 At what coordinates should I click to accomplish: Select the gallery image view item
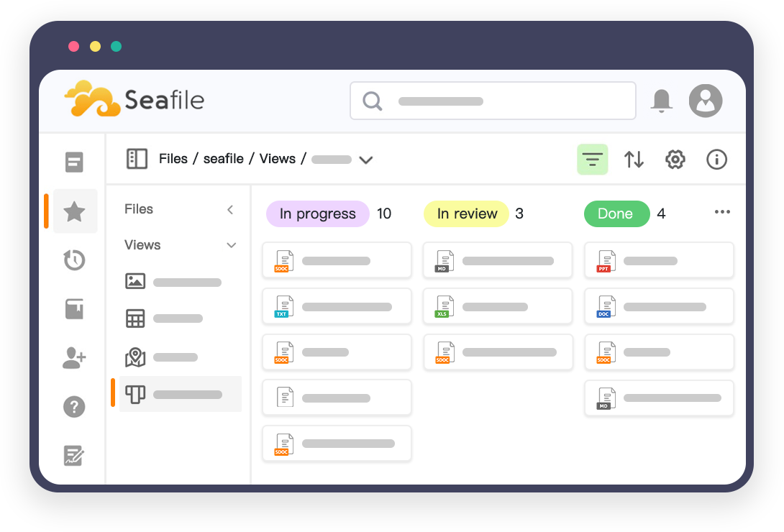pos(180,282)
